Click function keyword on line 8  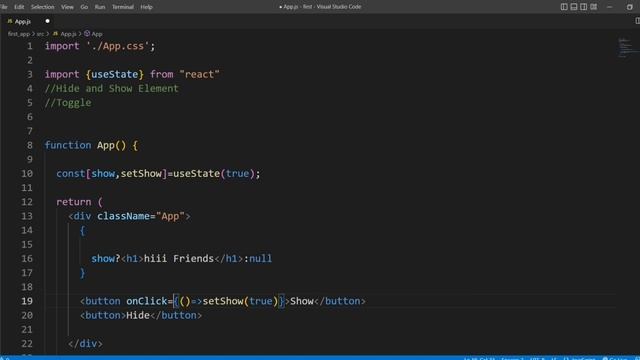click(x=68, y=145)
